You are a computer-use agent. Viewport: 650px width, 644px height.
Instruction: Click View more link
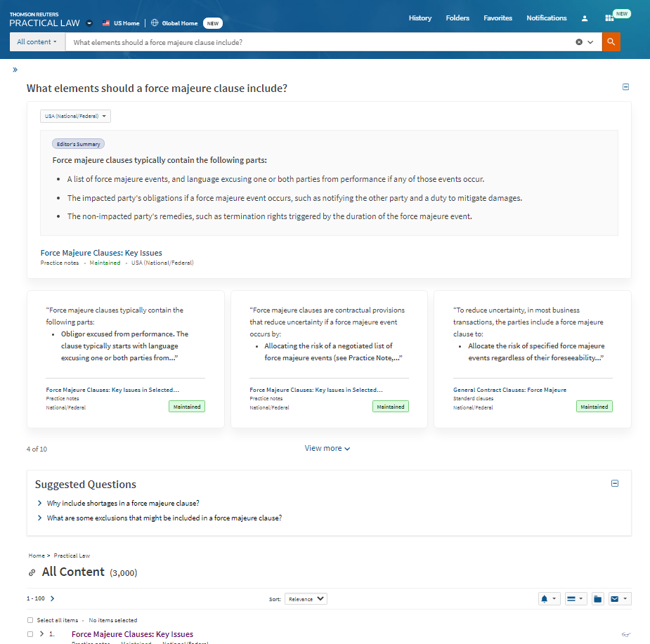coord(327,448)
